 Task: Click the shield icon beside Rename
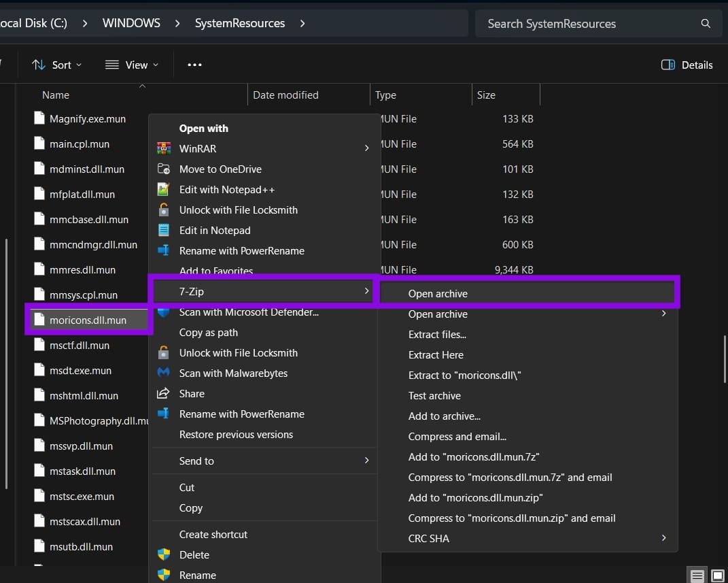(x=163, y=575)
